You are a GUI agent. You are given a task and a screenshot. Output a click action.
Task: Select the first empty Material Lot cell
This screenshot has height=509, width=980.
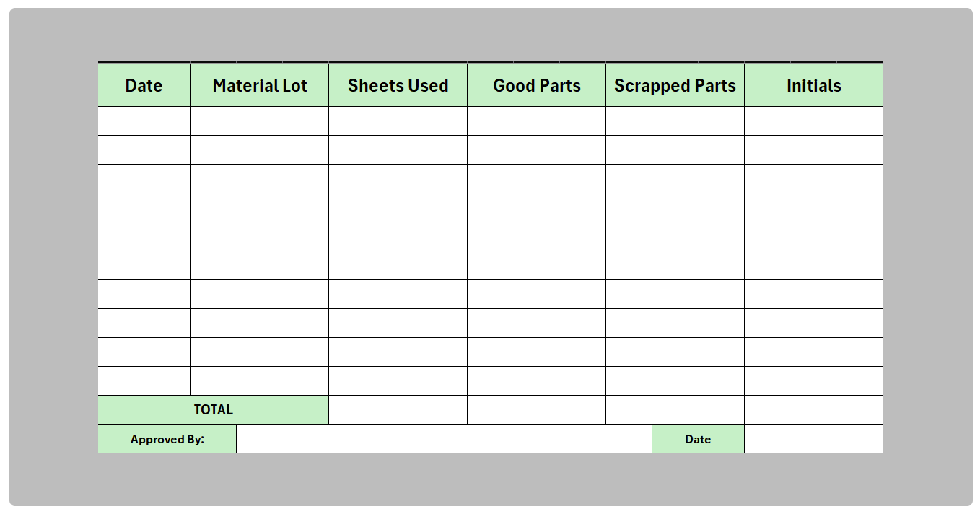[x=259, y=121]
